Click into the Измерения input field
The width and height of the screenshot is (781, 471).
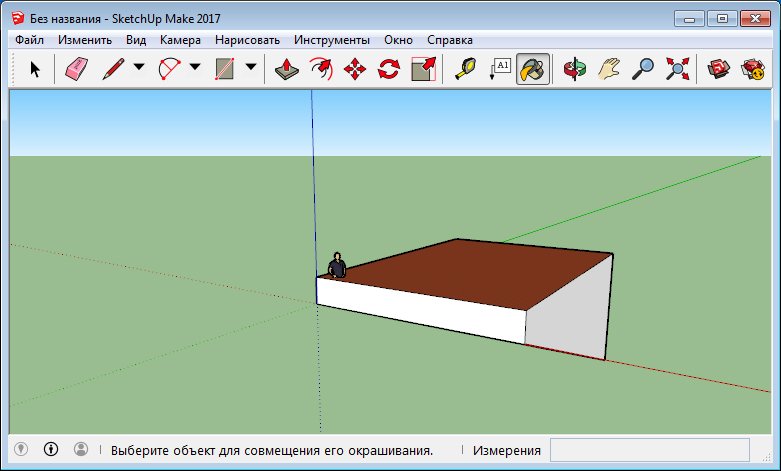(649, 451)
